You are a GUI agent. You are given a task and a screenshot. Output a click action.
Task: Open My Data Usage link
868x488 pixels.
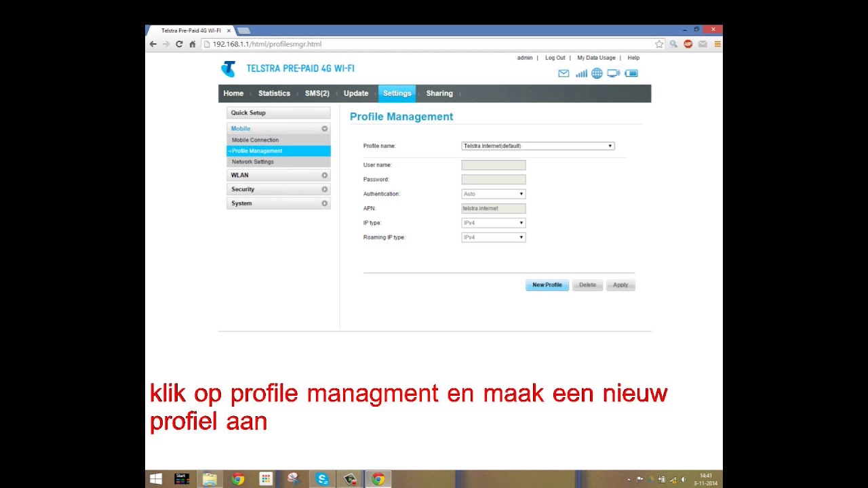(596, 58)
